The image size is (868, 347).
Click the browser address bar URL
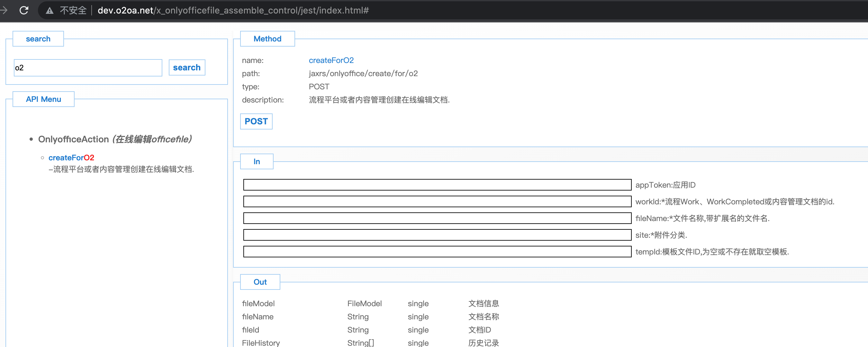233,11
